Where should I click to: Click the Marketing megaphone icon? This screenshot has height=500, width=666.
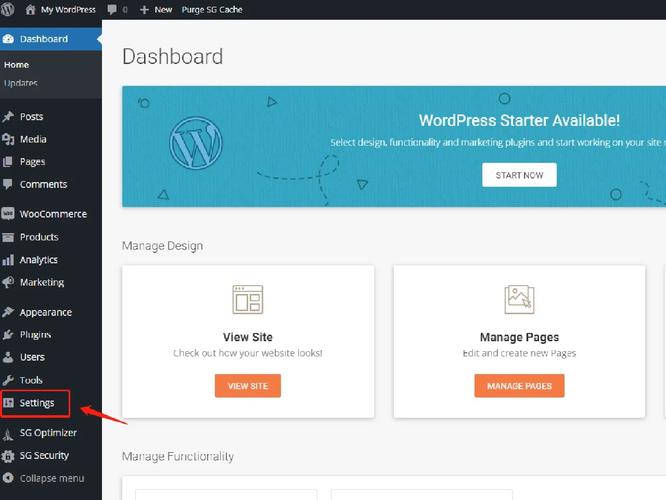tap(8, 282)
